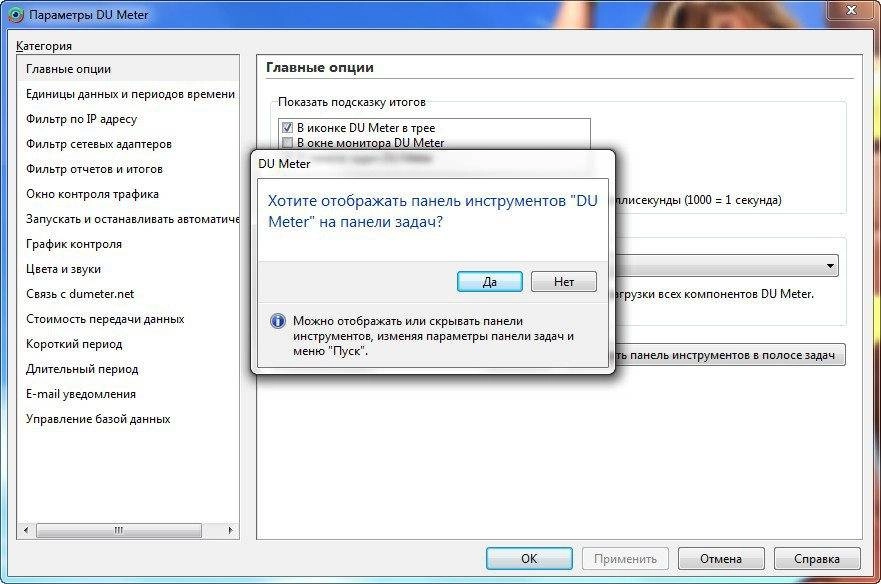Select 'Фильтр по IP адресу' category
The height and width of the screenshot is (584, 881).
click(x=128, y=119)
